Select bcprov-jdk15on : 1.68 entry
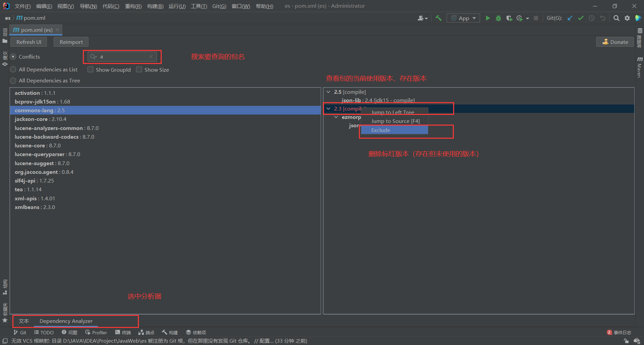644x345 pixels. (x=165, y=101)
